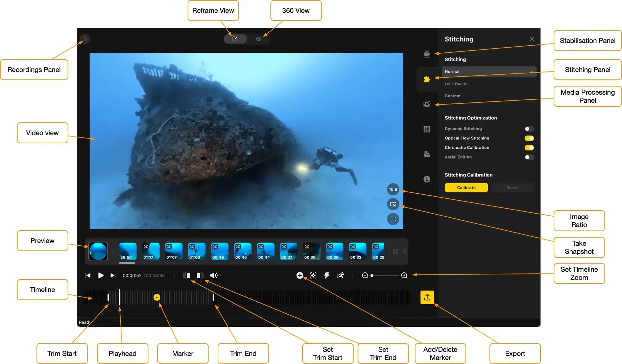Click the yellow marker on the timeline
This screenshot has width=622, height=364.
tap(157, 297)
